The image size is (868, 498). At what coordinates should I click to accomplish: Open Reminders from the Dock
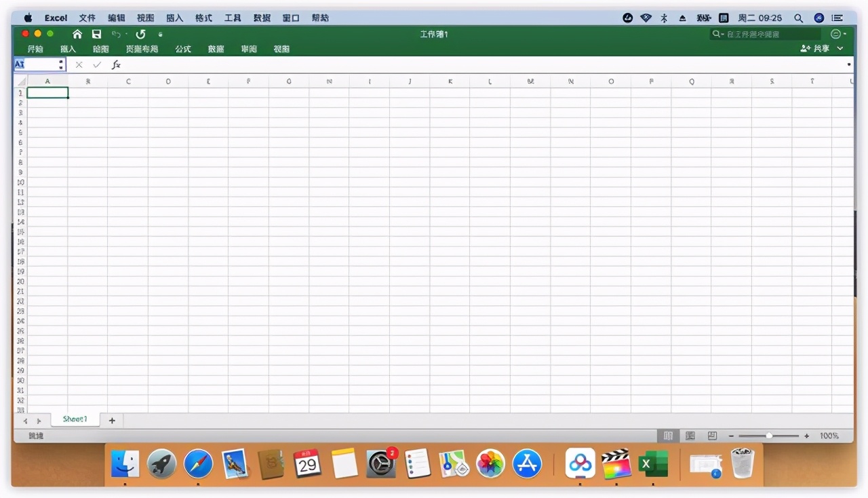point(418,464)
